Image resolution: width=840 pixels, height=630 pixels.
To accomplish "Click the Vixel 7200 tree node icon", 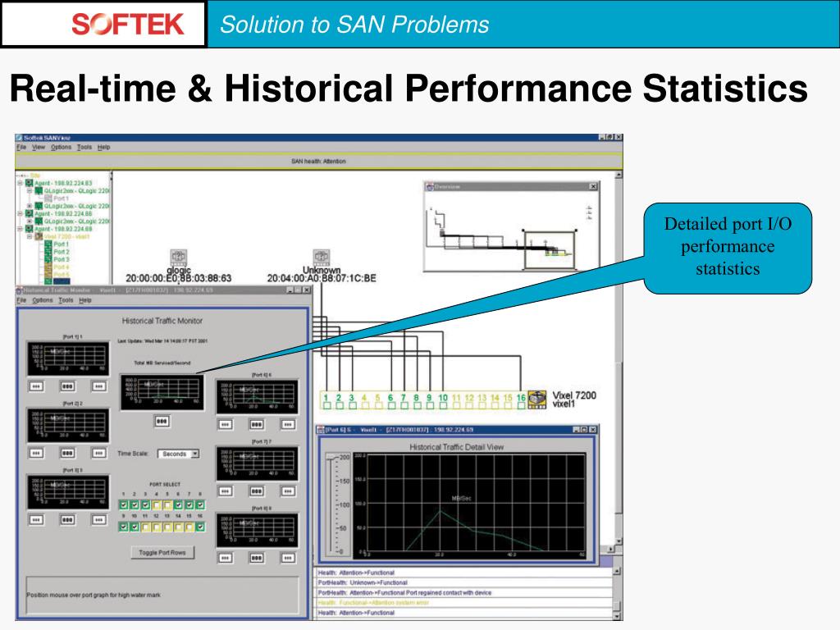I will click(x=39, y=236).
